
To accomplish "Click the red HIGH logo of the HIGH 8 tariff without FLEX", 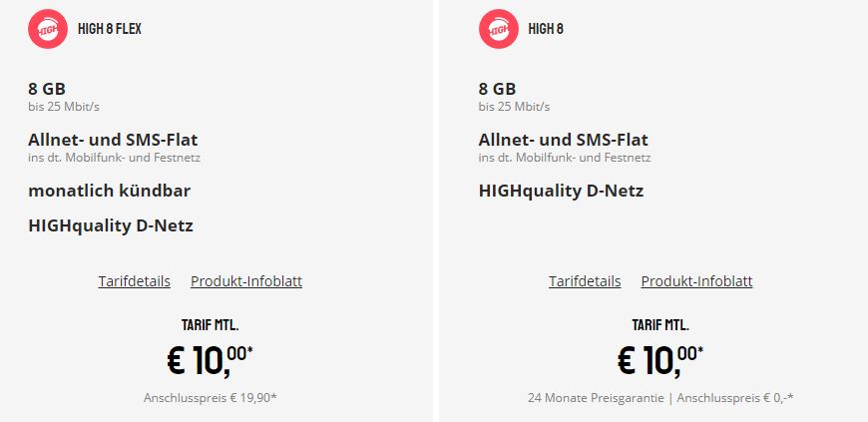I will point(498,29).
